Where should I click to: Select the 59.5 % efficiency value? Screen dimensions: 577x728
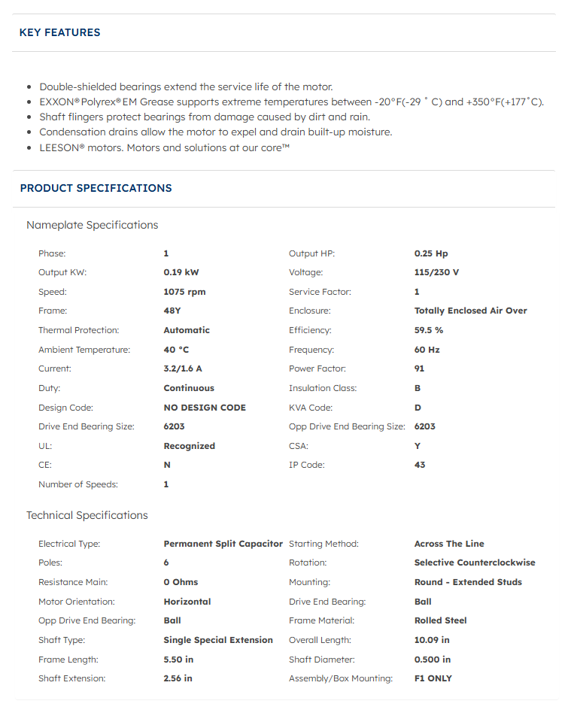click(x=429, y=330)
